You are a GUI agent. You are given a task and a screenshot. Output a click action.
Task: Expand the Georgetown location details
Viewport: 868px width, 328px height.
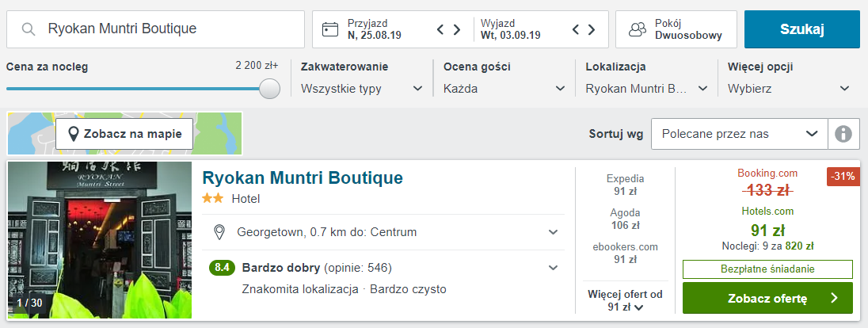(x=553, y=232)
